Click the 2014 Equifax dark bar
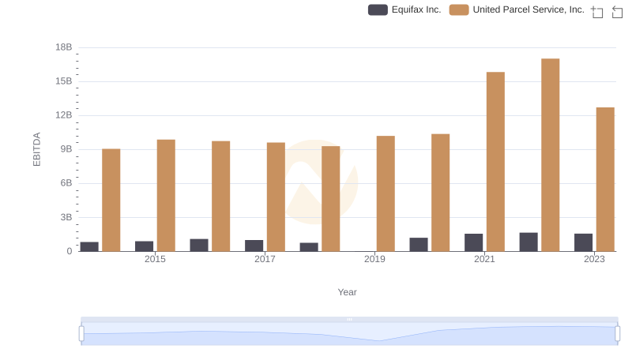632x364 pixels. pos(89,247)
